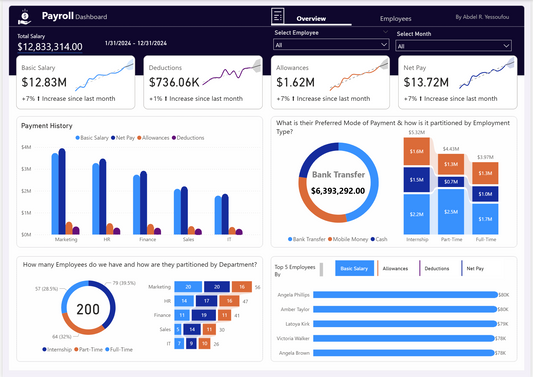Click Angela Brown salary bar
The height and width of the screenshot is (377, 533).
[403, 353]
